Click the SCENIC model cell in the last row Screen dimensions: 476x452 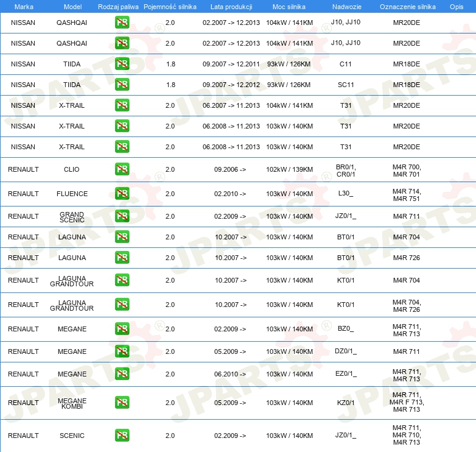coord(72,436)
